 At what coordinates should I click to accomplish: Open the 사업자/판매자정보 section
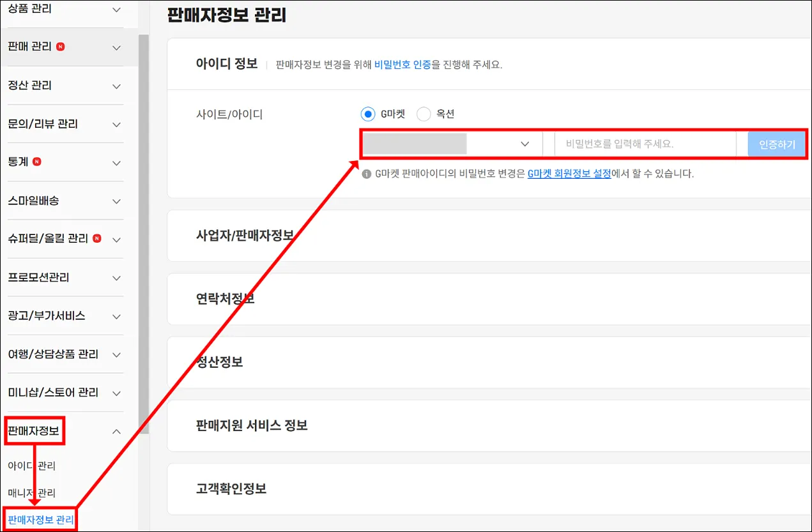pos(489,236)
